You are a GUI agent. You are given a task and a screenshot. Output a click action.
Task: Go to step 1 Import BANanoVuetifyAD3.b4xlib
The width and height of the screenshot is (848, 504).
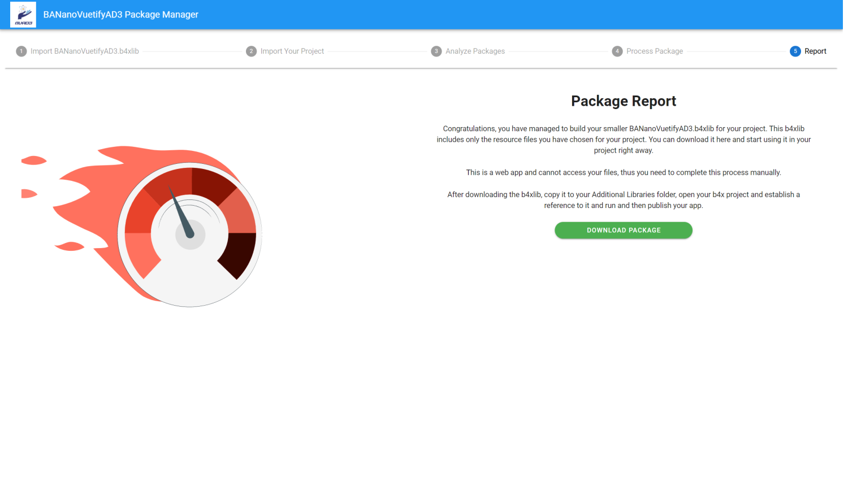point(77,51)
